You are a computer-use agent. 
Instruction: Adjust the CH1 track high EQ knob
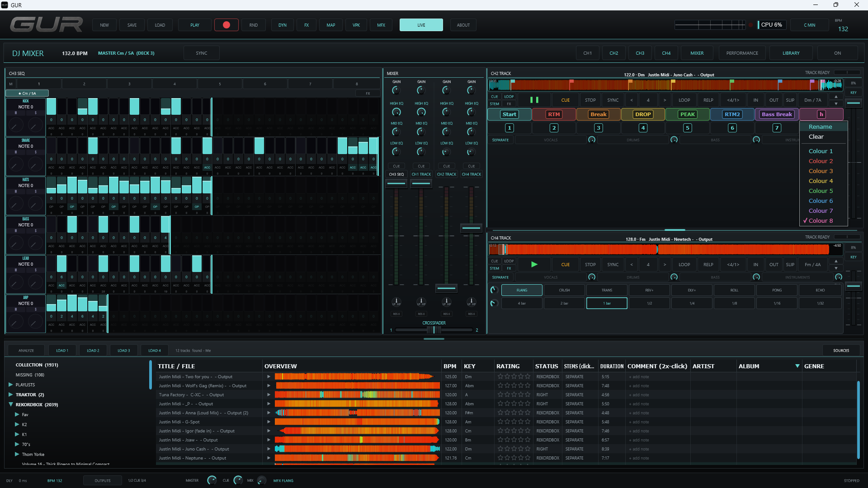click(421, 112)
